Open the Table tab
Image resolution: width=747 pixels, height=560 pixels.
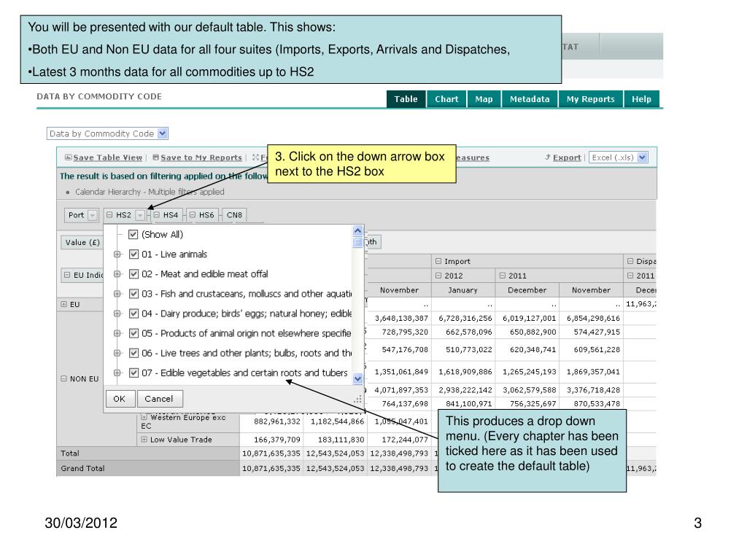tap(406, 99)
